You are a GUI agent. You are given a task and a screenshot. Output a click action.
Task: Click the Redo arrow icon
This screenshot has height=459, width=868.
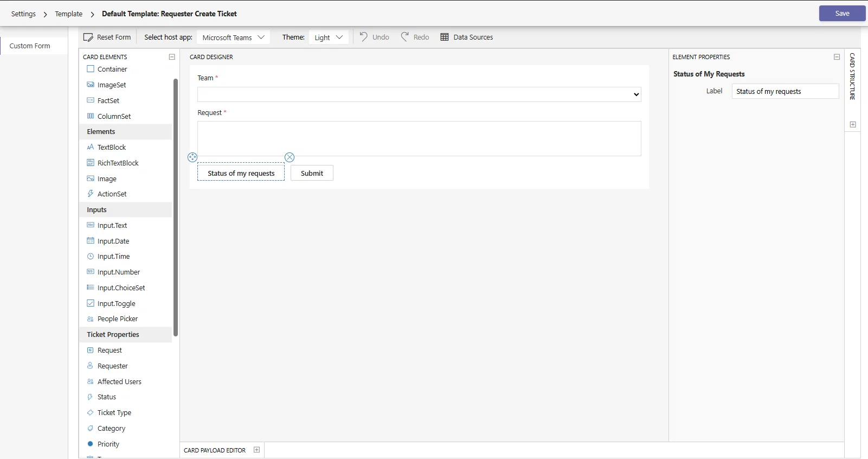(405, 36)
